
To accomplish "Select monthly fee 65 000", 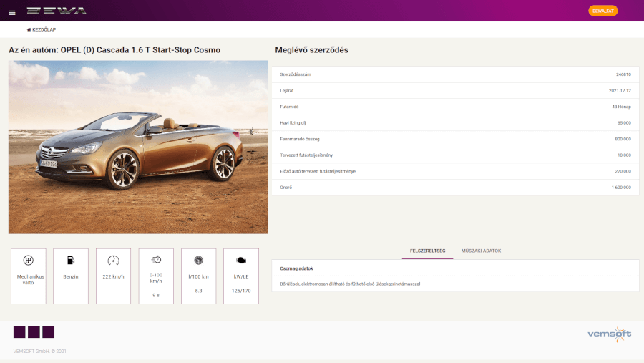I will (x=624, y=123).
